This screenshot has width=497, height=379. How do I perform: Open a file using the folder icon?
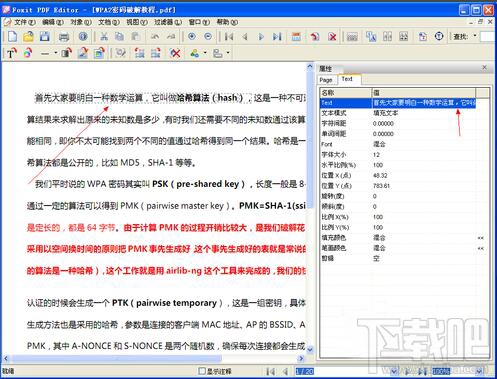[29, 36]
